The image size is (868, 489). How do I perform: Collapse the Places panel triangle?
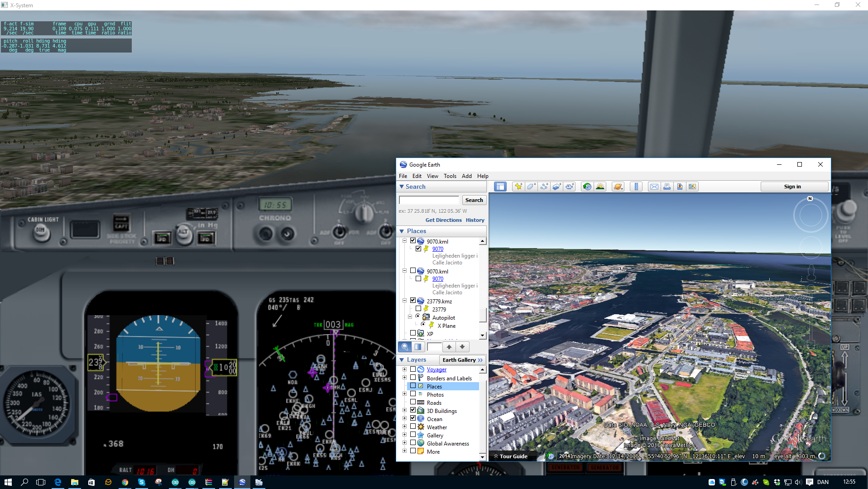tap(402, 231)
